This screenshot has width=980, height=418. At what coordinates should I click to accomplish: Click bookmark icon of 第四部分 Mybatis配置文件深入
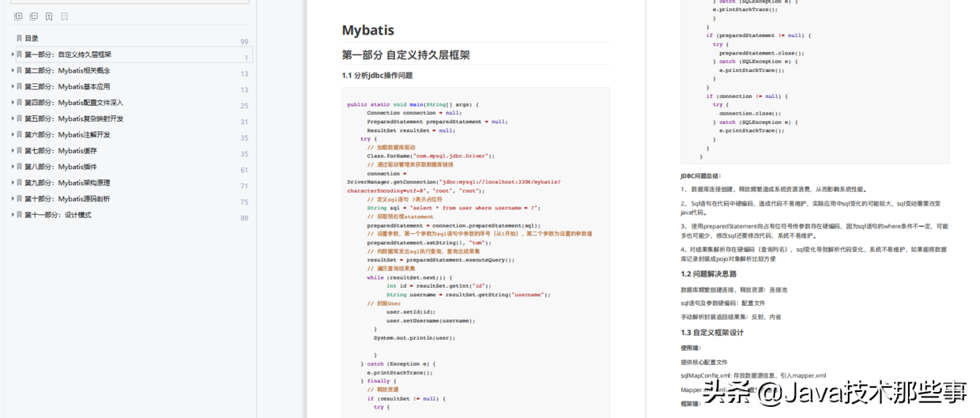pos(19,103)
